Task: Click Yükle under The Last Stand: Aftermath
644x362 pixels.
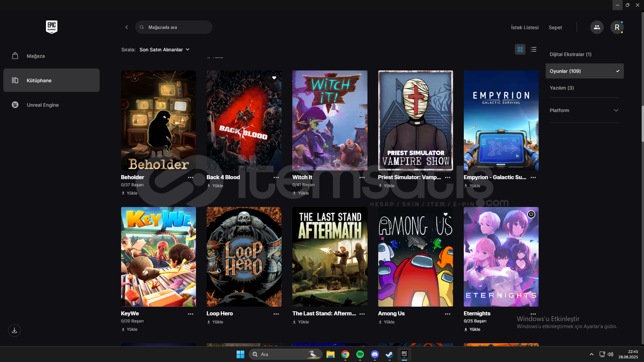Action: (301, 322)
